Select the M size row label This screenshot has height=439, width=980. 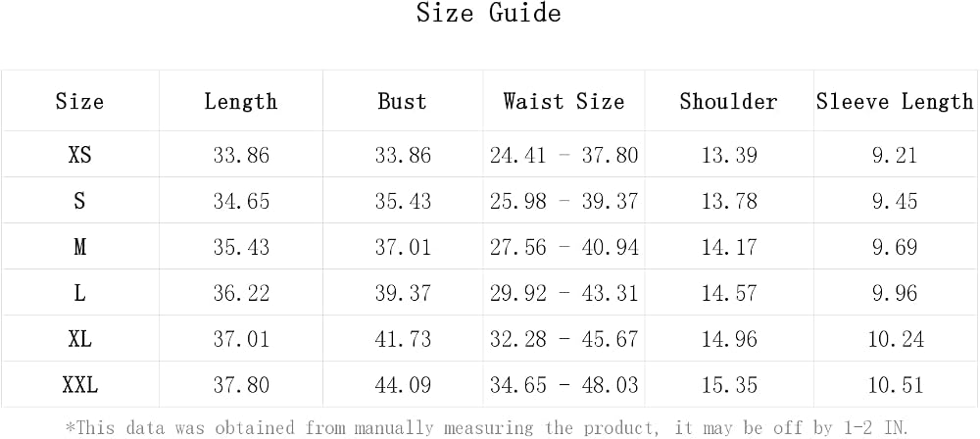pyautogui.click(x=80, y=247)
